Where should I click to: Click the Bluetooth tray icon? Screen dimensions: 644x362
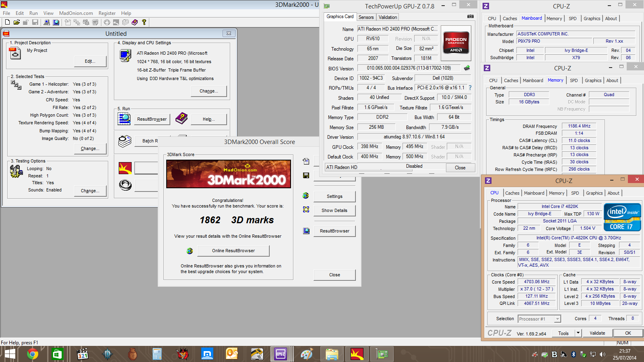[574, 354]
